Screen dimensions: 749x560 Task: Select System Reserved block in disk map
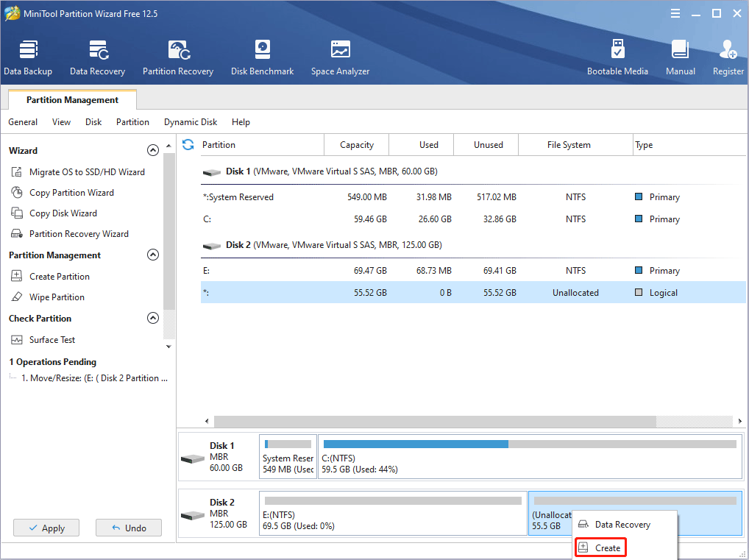coord(288,456)
